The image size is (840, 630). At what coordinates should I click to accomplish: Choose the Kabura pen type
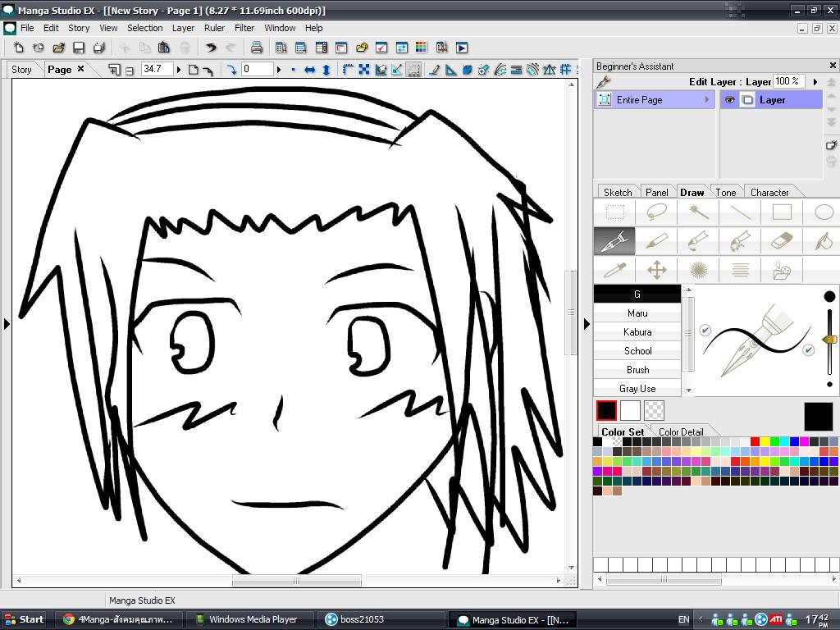tap(637, 332)
